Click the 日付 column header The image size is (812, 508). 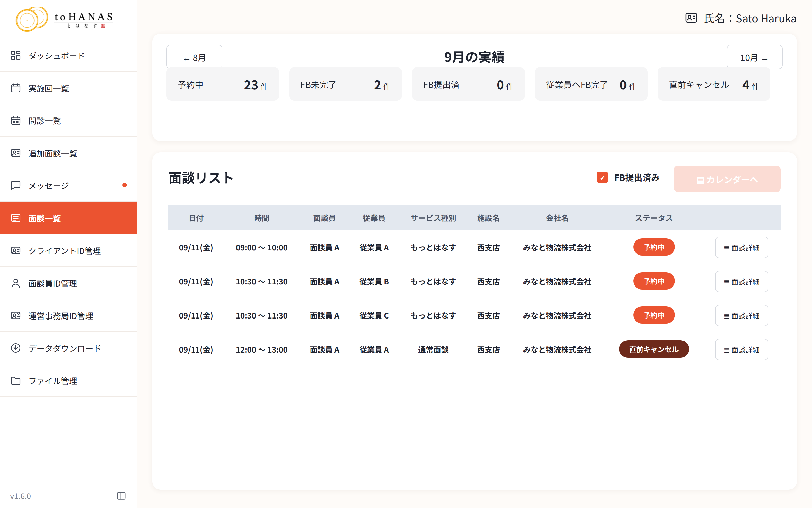pyautogui.click(x=196, y=218)
